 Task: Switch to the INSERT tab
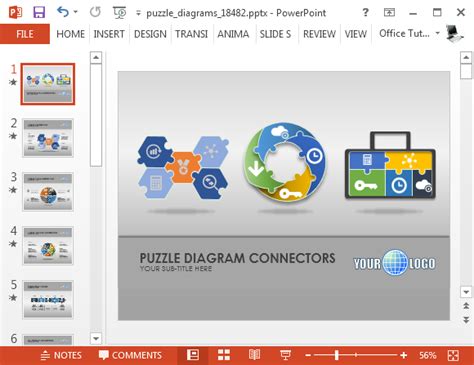(109, 34)
